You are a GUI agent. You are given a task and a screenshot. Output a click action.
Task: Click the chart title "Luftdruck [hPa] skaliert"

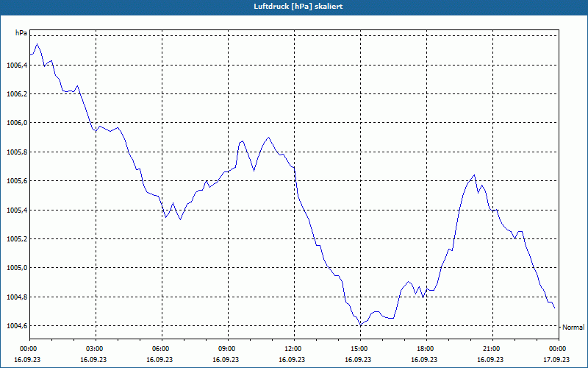(x=298, y=7)
